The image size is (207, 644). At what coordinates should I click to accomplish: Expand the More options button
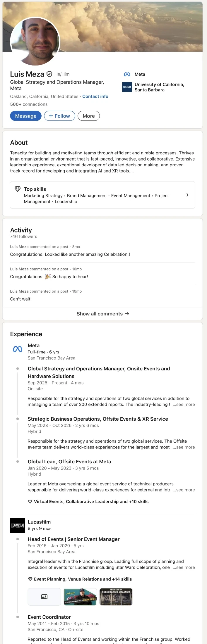[x=89, y=116]
